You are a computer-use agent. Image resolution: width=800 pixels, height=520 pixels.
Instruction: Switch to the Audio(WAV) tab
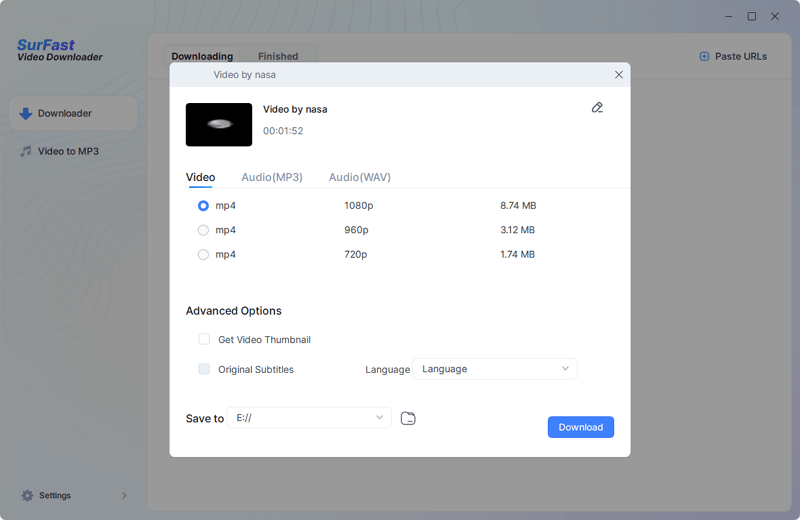click(x=360, y=177)
